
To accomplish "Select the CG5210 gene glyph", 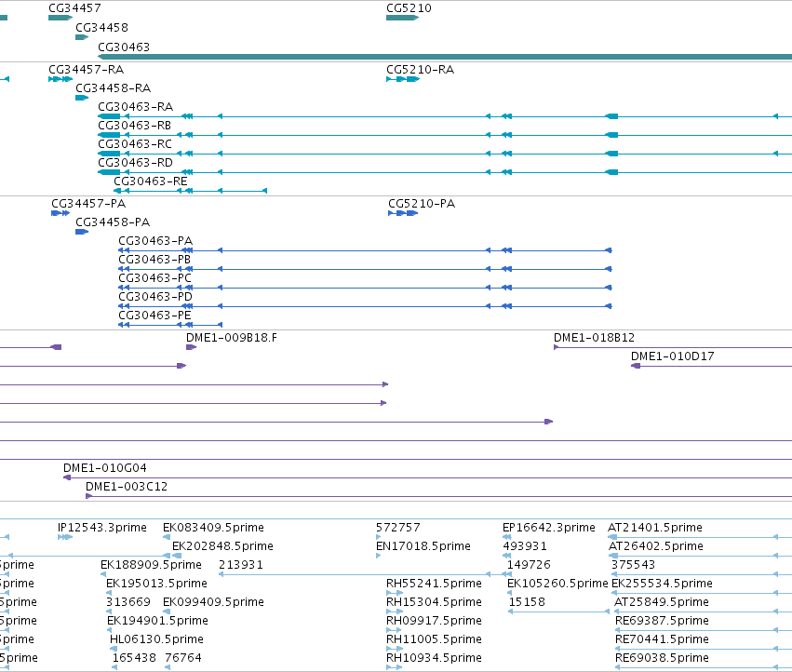I will click(403, 18).
